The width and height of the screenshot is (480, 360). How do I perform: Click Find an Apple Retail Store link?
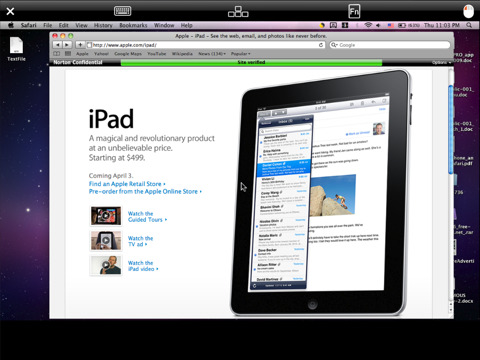127,184
